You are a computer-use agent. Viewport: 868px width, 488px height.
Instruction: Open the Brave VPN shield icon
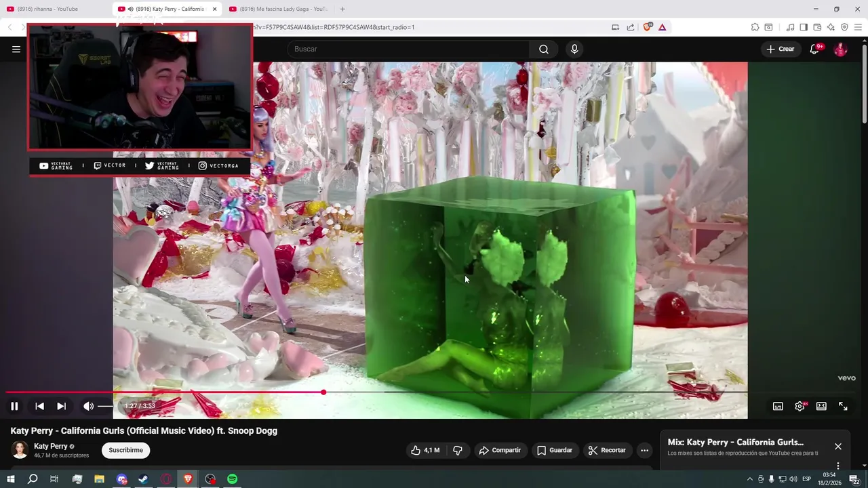point(844,27)
